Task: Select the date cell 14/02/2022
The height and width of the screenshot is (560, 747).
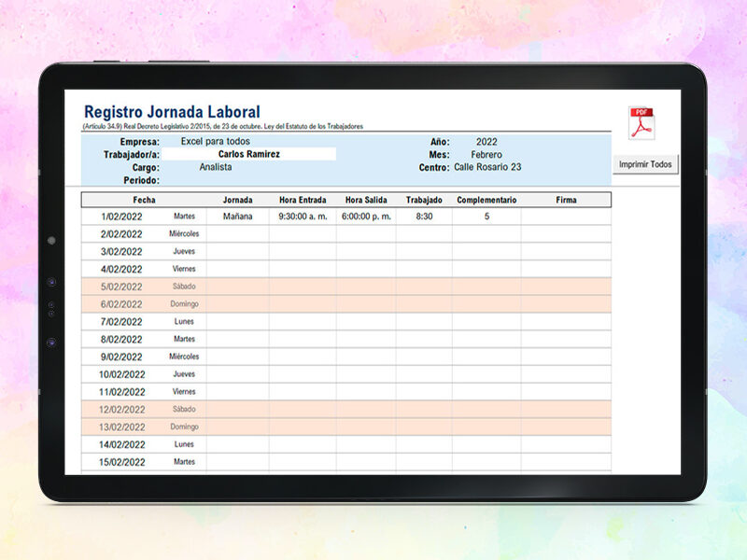Action: tap(121, 445)
